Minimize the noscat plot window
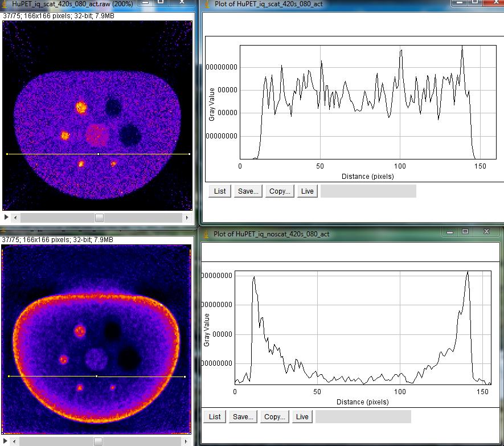This screenshot has width=504, height=446. point(450,232)
